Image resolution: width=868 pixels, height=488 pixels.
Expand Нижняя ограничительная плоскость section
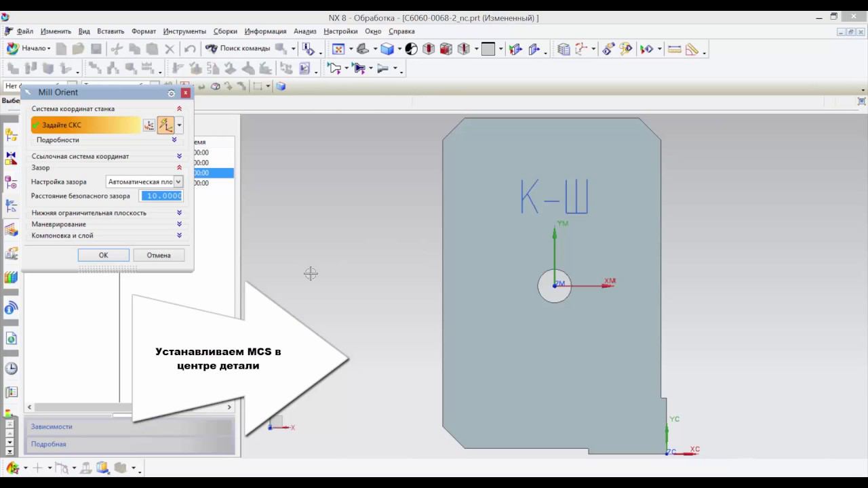point(179,213)
